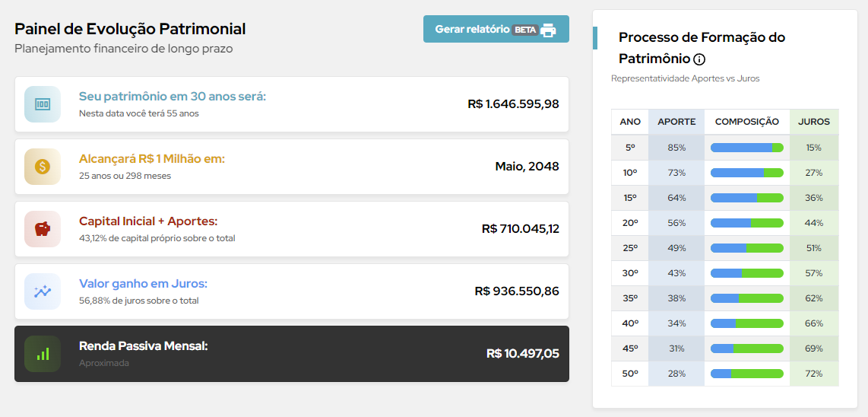Viewport: 868px width, 417px height.
Task: Click the Capital Inicial + Aportes title
Action: pyautogui.click(x=148, y=221)
